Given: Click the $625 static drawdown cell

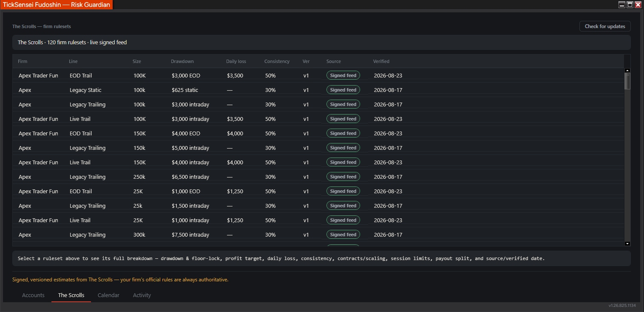Looking at the screenshot, I should (x=185, y=90).
